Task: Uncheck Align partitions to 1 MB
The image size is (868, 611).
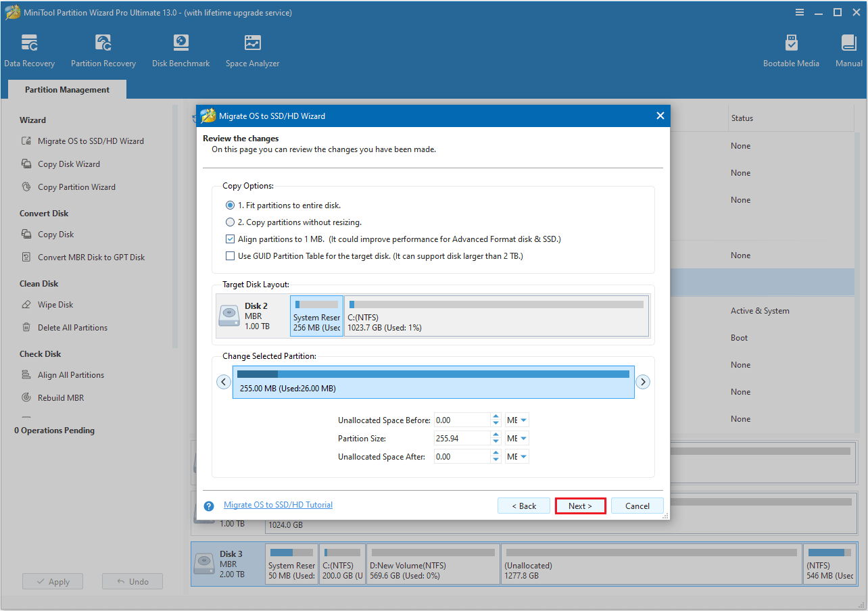Action: 230,239
